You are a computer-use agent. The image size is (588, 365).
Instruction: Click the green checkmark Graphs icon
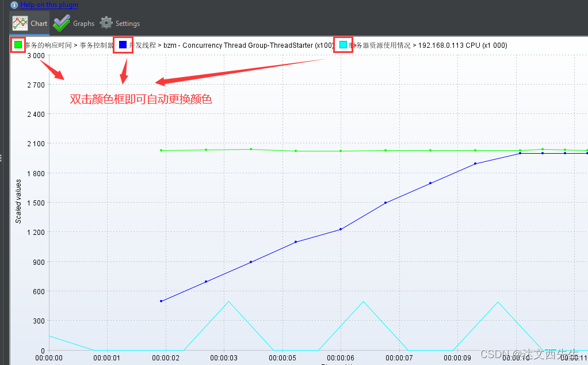(62, 23)
